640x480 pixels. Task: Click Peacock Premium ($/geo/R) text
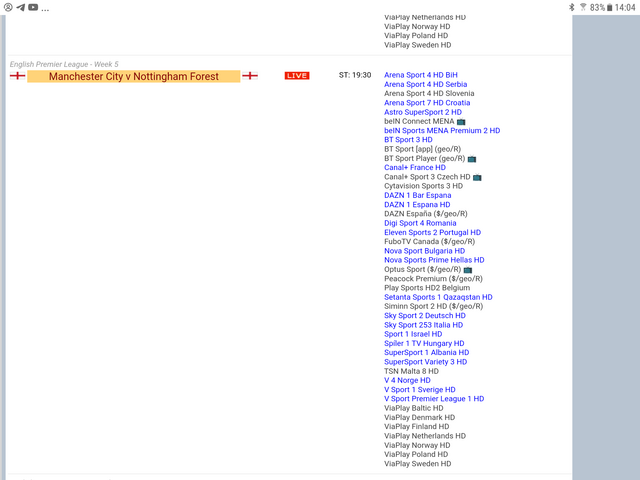point(433,279)
